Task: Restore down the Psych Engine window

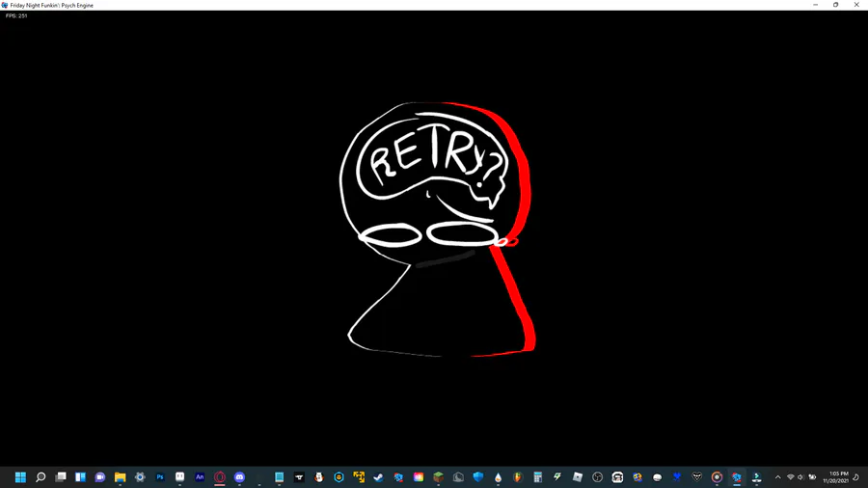Action: (836, 5)
